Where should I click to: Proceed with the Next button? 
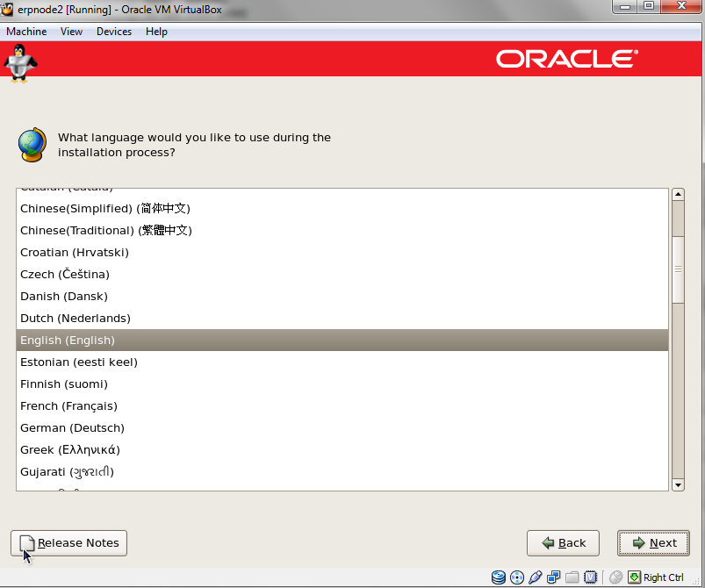653,543
